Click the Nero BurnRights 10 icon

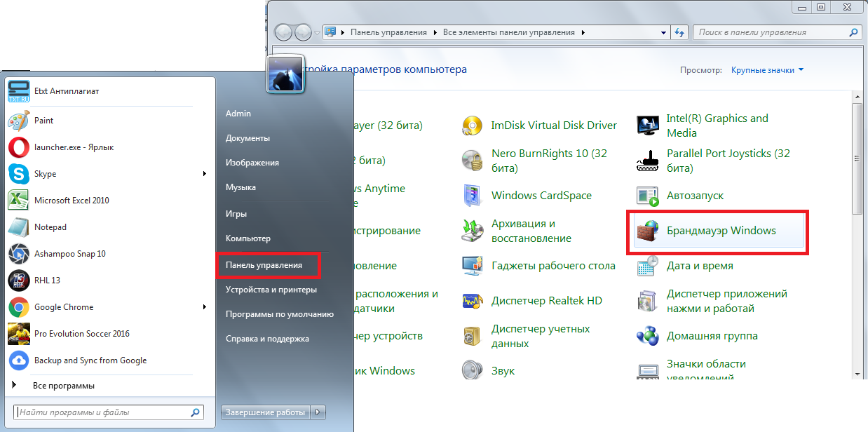click(x=473, y=161)
